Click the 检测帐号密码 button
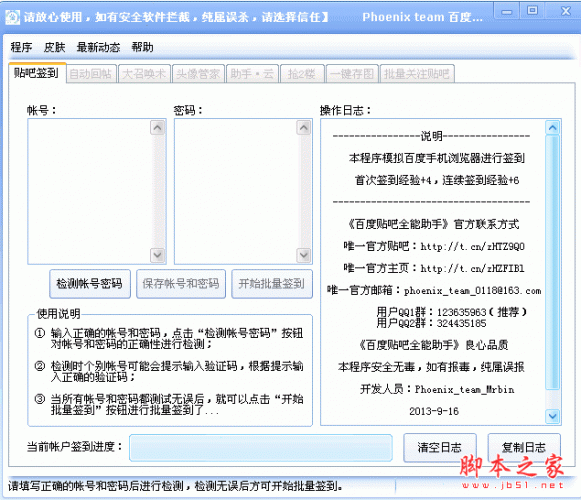Screen dimensions: 581x500 click(x=90, y=284)
